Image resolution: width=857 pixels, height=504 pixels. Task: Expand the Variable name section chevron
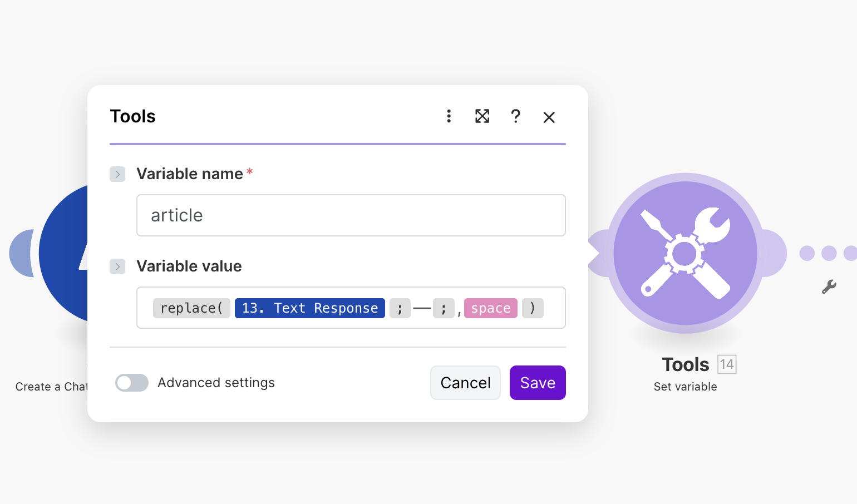click(117, 174)
